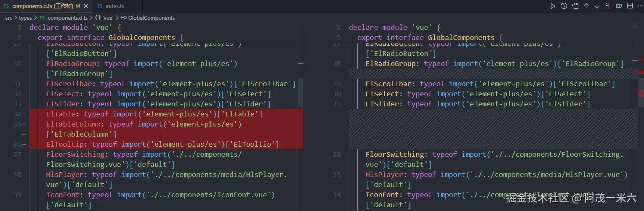
Task: Click ElSelect on line 32 of the original pane
Action: [63, 94]
